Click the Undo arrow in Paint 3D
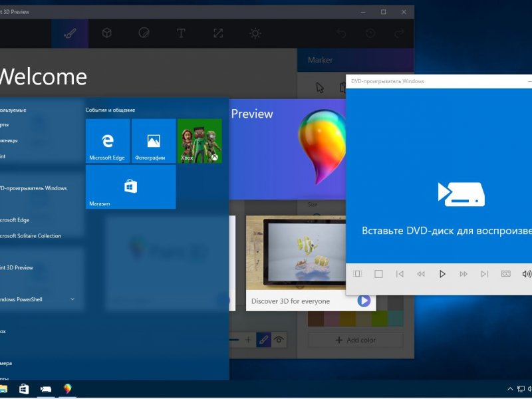The width and height of the screenshot is (532, 399). 341,33
